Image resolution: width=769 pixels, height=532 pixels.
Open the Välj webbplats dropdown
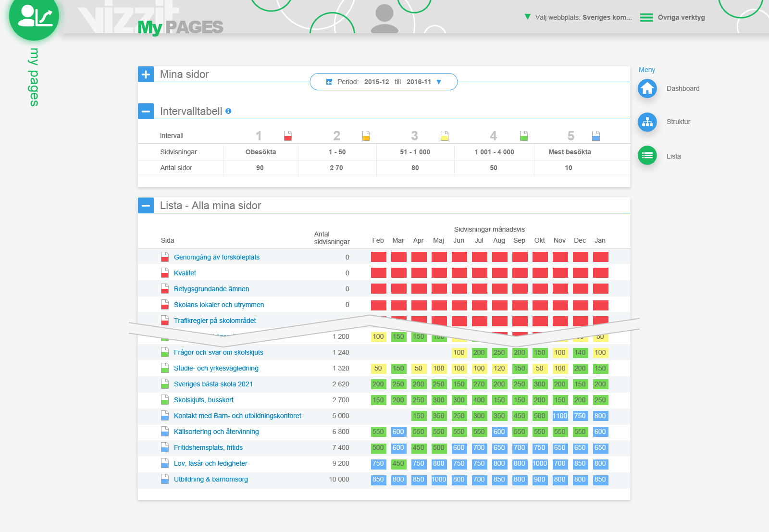pyautogui.click(x=578, y=17)
